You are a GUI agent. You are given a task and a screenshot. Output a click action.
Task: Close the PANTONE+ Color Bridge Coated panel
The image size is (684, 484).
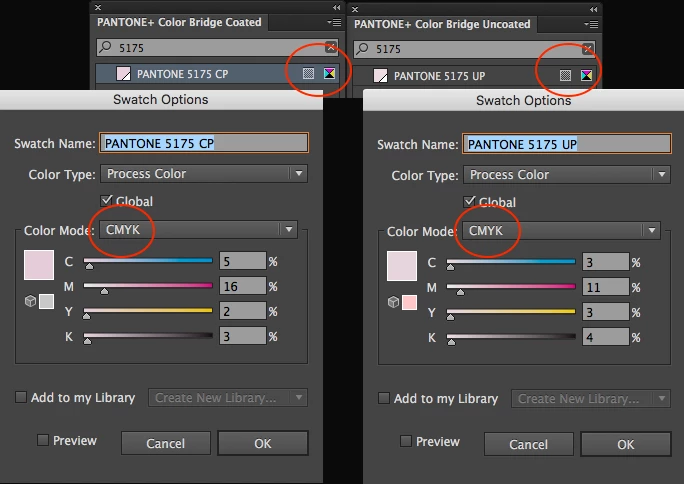click(98, 7)
